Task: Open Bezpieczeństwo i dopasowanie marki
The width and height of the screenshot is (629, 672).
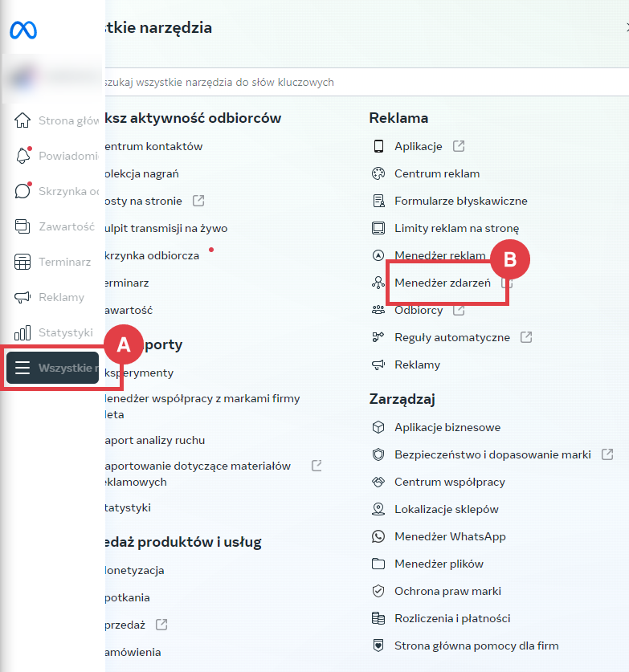Action: pyautogui.click(x=492, y=454)
